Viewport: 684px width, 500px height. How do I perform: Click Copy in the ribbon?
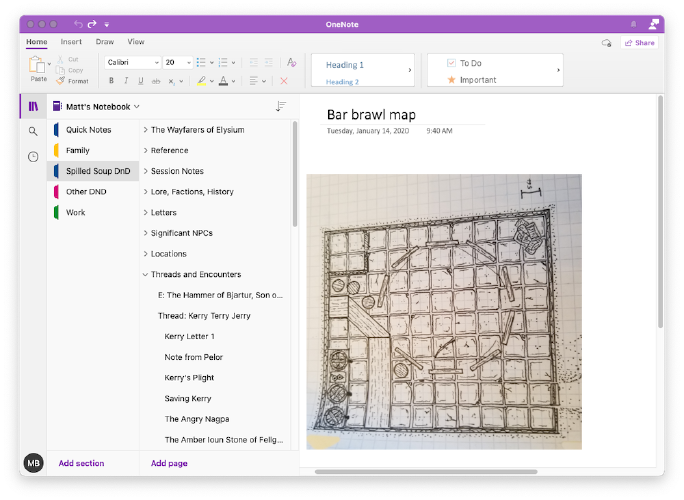pyautogui.click(x=70, y=70)
